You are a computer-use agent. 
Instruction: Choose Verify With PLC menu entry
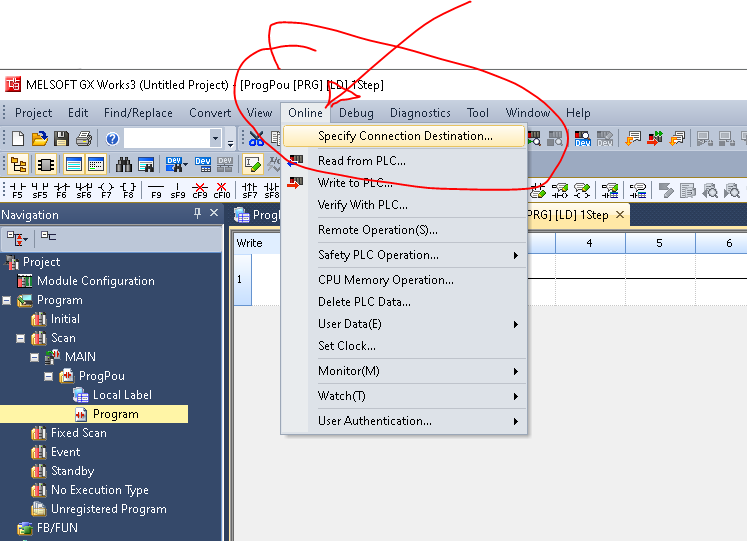click(x=404, y=205)
